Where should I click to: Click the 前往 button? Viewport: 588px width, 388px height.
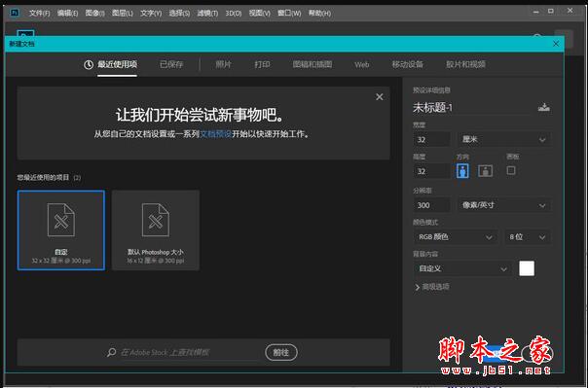coord(281,352)
